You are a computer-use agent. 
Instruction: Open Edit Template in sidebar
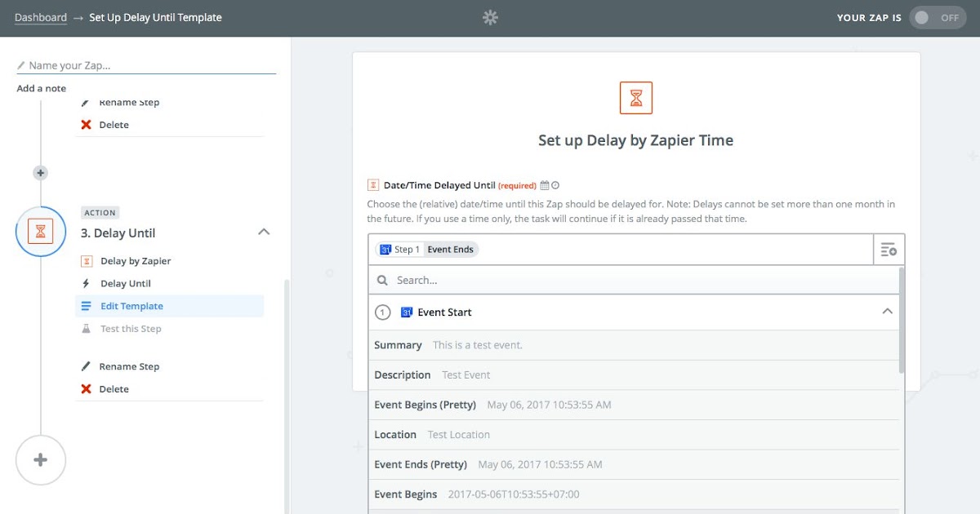tap(170, 306)
